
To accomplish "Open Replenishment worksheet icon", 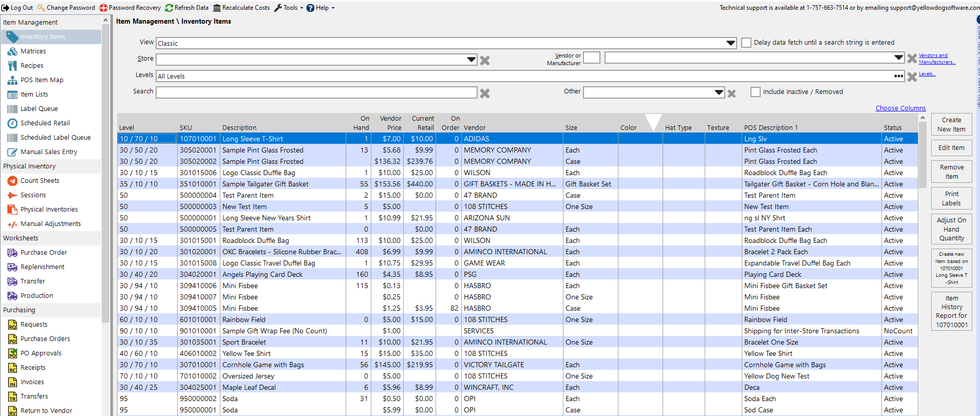I will (12, 267).
